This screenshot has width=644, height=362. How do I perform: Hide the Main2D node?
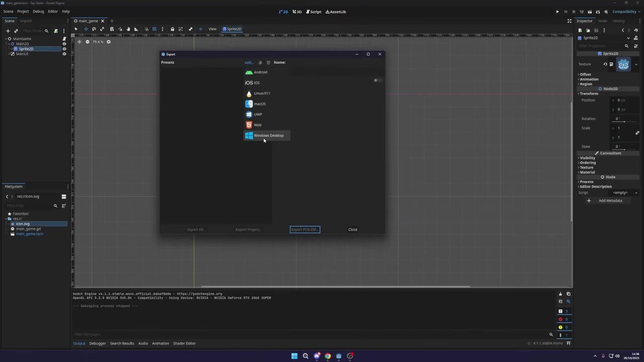coord(64,44)
